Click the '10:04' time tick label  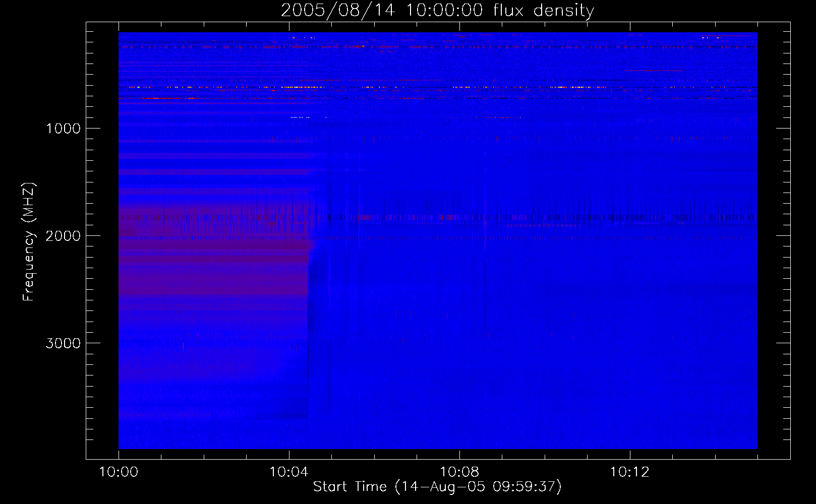(288, 472)
